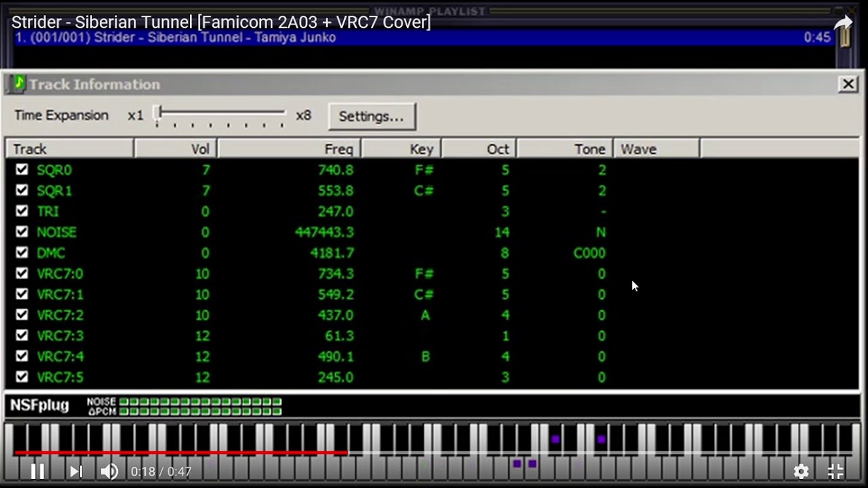Click the NOISE indicator bar row
Screen dimensions: 868x488
coord(201,402)
